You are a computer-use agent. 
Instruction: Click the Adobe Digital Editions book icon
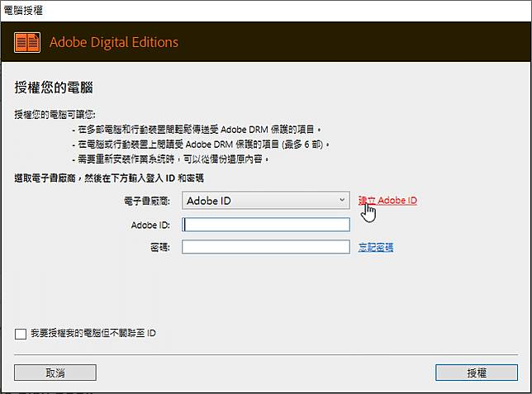click(27, 42)
